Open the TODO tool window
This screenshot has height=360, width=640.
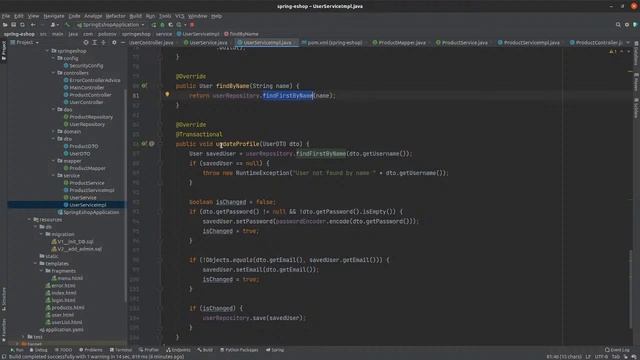coord(62,350)
